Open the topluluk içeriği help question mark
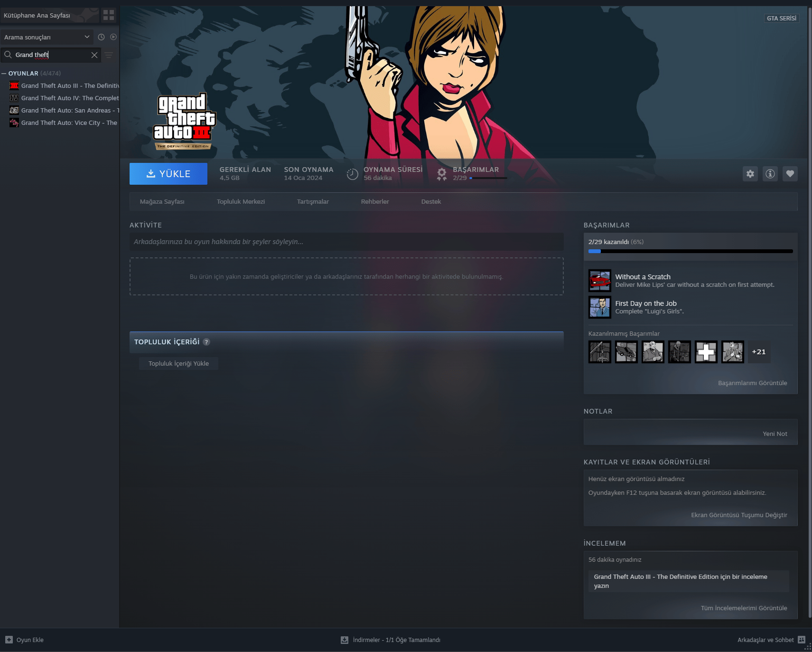This screenshot has width=812, height=652. [206, 342]
